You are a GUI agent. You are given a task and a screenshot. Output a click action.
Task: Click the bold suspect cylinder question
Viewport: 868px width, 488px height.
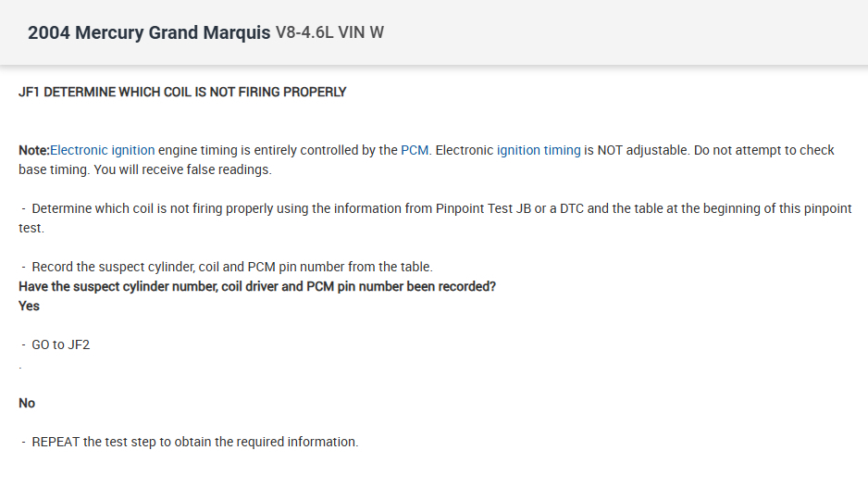pyautogui.click(x=257, y=286)
